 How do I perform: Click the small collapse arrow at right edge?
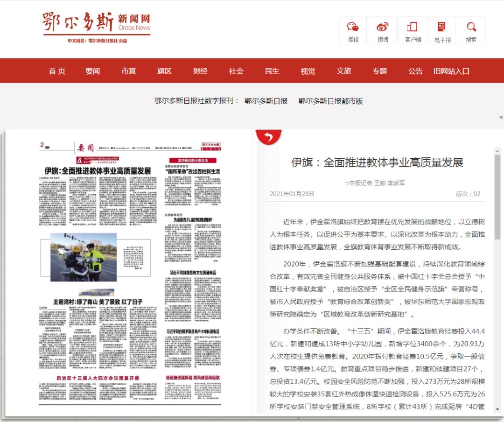(x=501, y=117)
